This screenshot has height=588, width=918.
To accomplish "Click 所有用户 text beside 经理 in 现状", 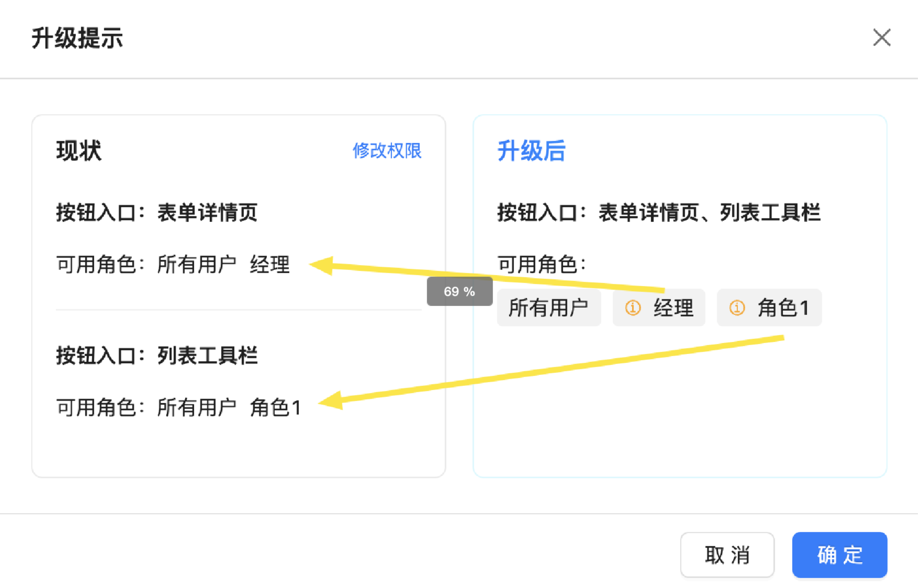I will point(197,264).
